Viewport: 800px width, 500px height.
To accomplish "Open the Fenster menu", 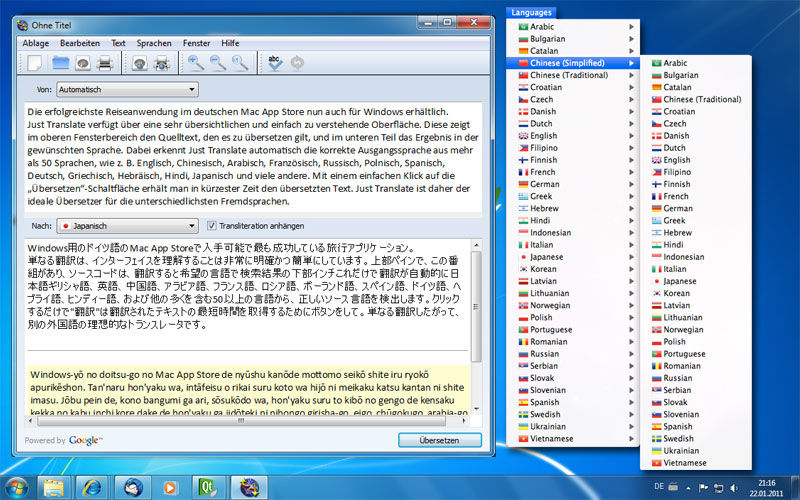I will pos(196,43).
